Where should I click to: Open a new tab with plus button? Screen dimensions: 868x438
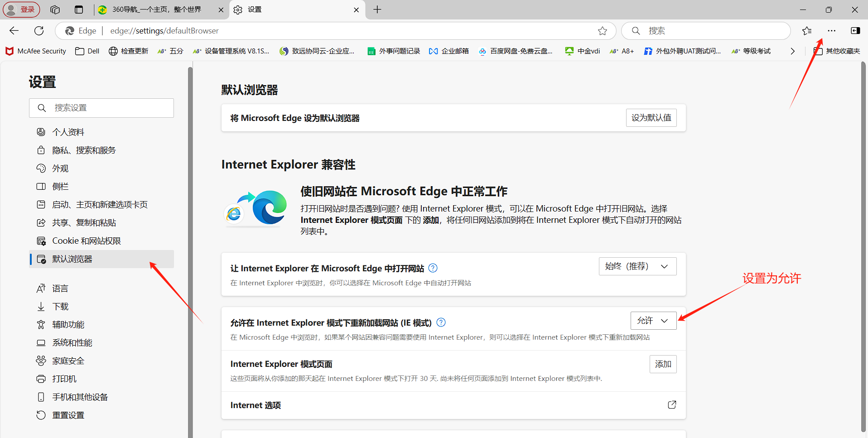(377, 10)
